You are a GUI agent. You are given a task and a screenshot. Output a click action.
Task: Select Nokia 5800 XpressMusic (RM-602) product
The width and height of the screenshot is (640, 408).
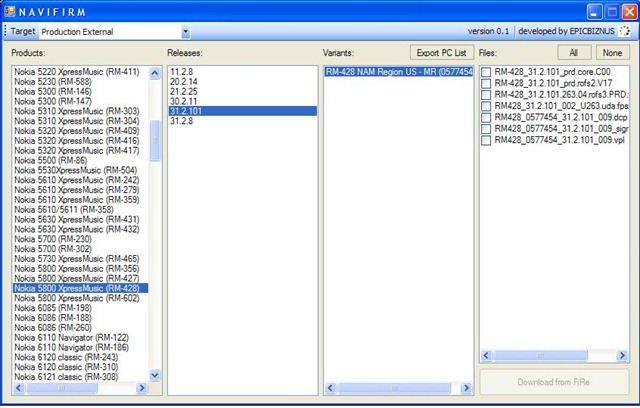click(x=77, y=298)
